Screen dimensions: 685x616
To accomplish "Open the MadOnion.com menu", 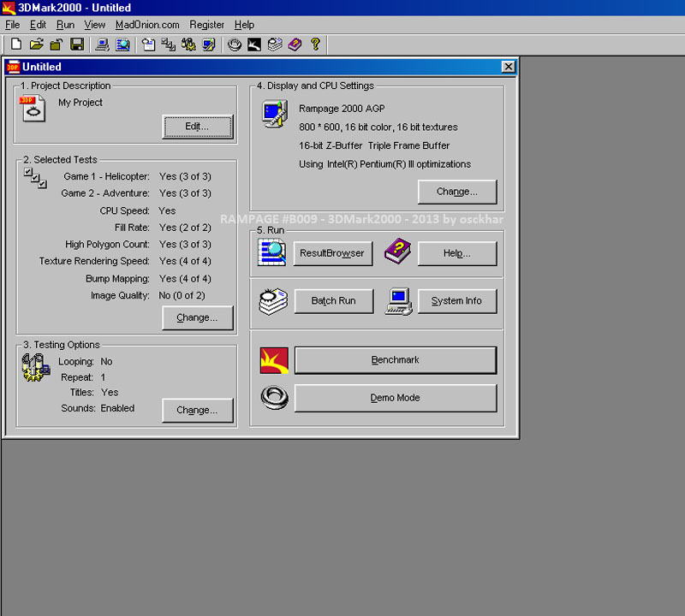I will (x=147, y=25).
